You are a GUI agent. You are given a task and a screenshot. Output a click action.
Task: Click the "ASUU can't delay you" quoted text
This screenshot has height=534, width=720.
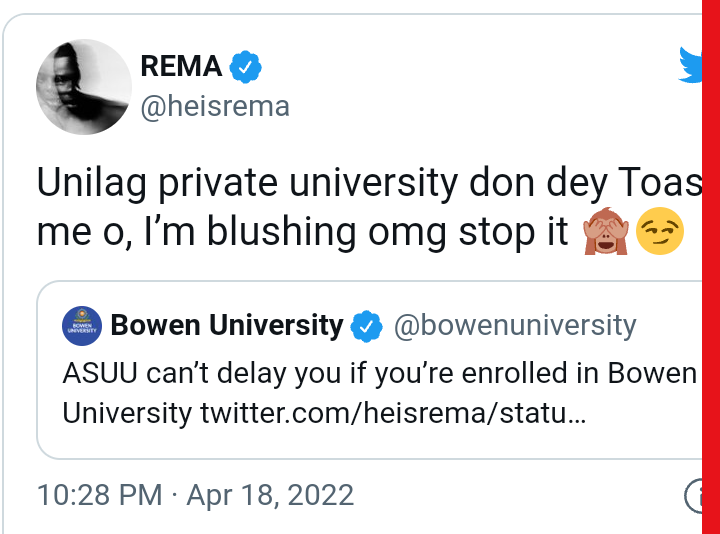tap(378, 373)
